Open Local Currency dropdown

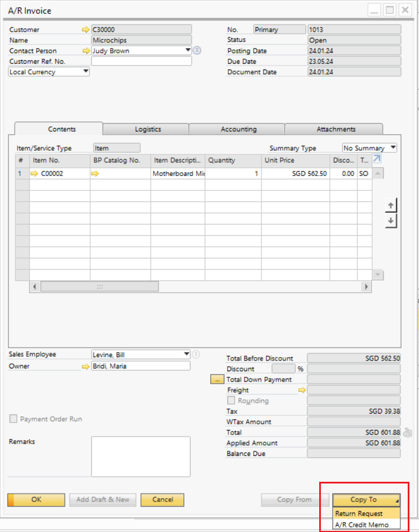pyautogui.click(x=86, y=72)
